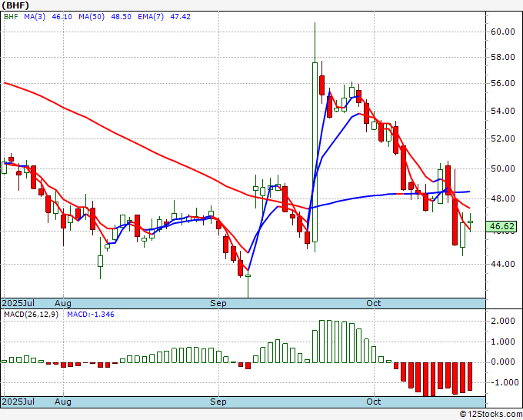Image resolution: width=523 pixels, height=420 pixels.
Task: Click 2025Jul on the MACD panel time axis
Action: click(x=18, y=402)
